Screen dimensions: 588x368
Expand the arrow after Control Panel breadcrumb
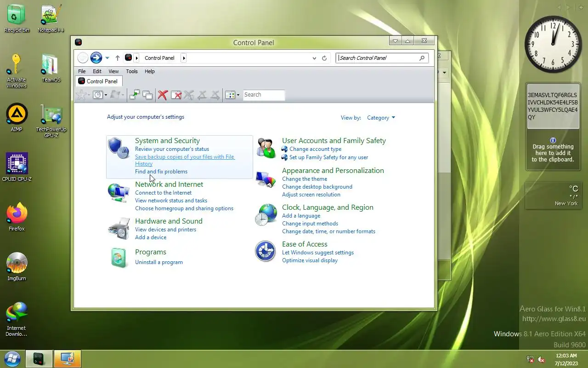coord(184,58)
